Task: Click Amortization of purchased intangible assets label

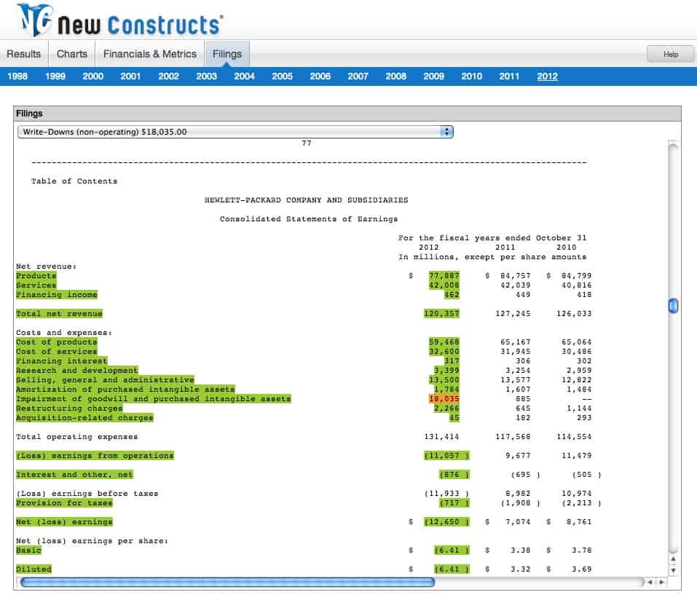Action: point(125,390)
